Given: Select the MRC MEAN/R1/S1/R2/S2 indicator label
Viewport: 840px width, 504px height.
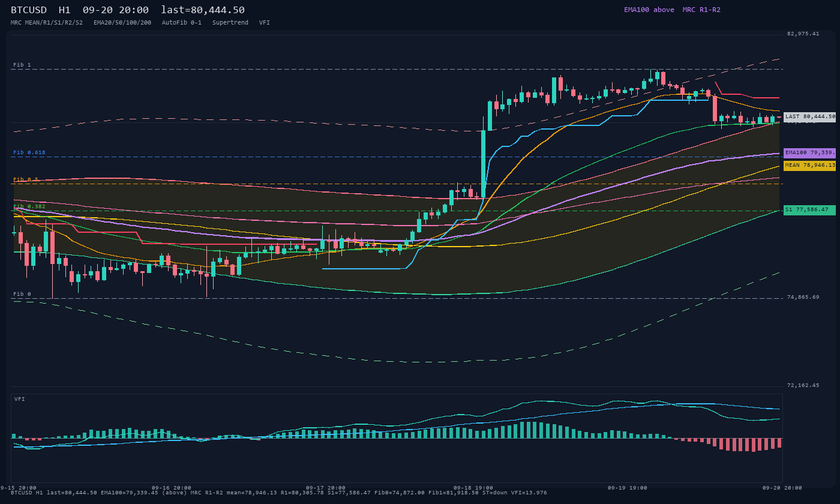Looking at the screenshot, I should click(47, 23).
